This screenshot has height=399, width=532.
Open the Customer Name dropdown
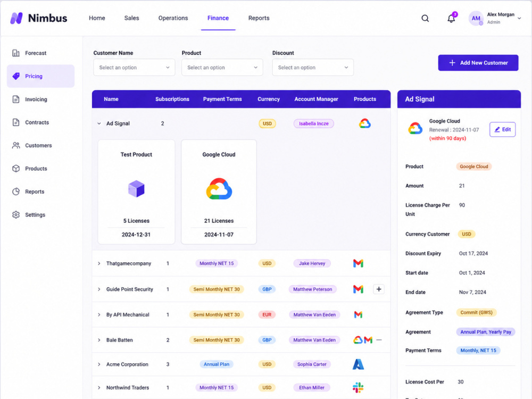coord(135,68)
